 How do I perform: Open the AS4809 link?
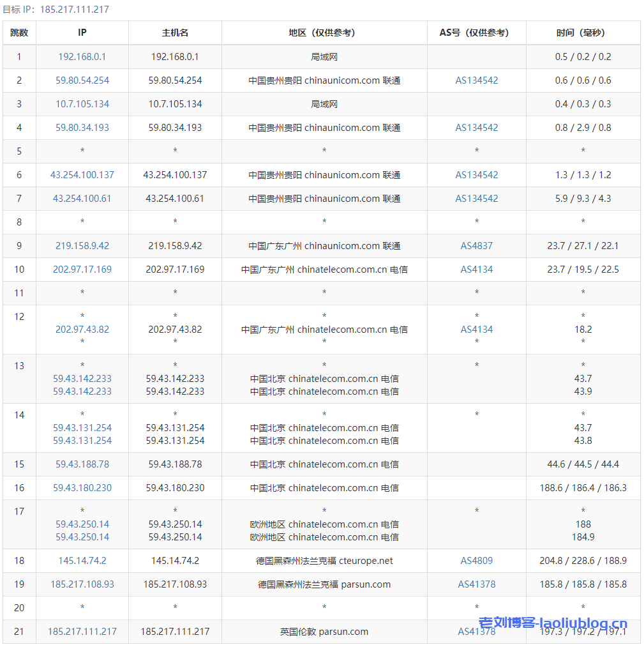click(x=476, y=561)
